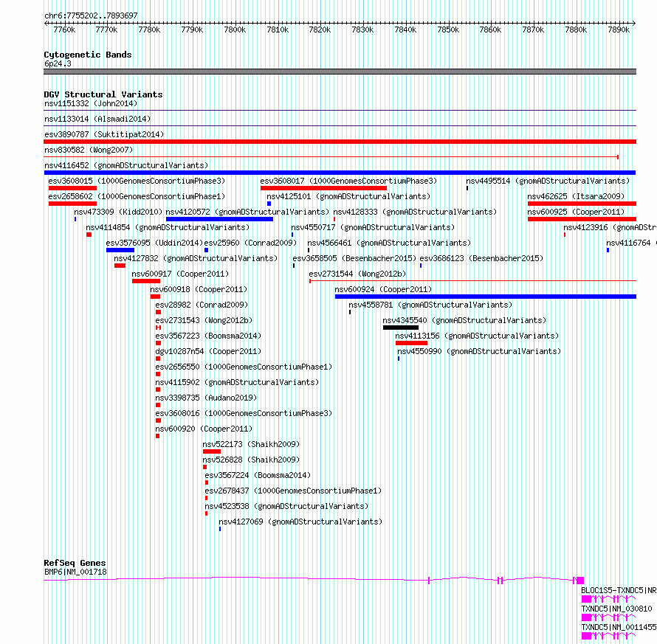The height and width of the screenshot is (644, 657).
Task: Click the black bar under nsv4345540
Action: [401, 328]
